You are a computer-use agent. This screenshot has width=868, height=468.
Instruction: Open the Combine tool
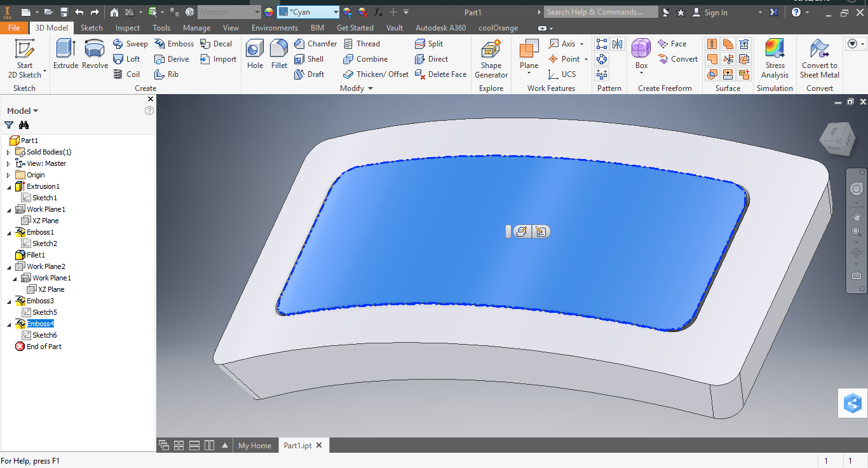365,59
